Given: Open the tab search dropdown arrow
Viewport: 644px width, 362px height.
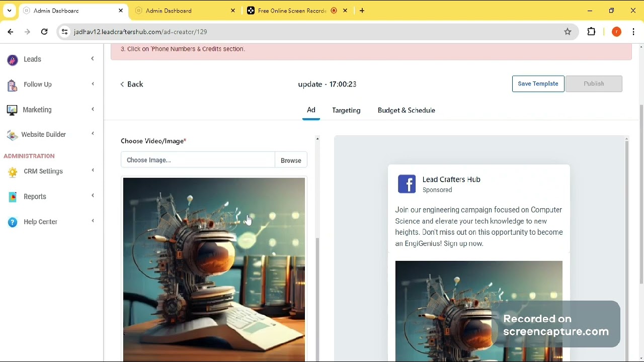Looking at the screenshot, I should pos(9,11).
